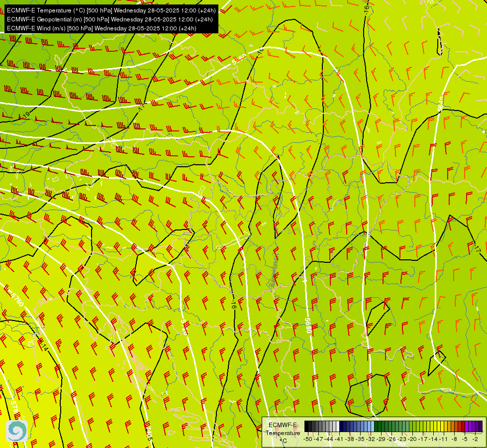Click the legend tick label -41
This screenshot has width=487, height=448.
pos(339,439)
